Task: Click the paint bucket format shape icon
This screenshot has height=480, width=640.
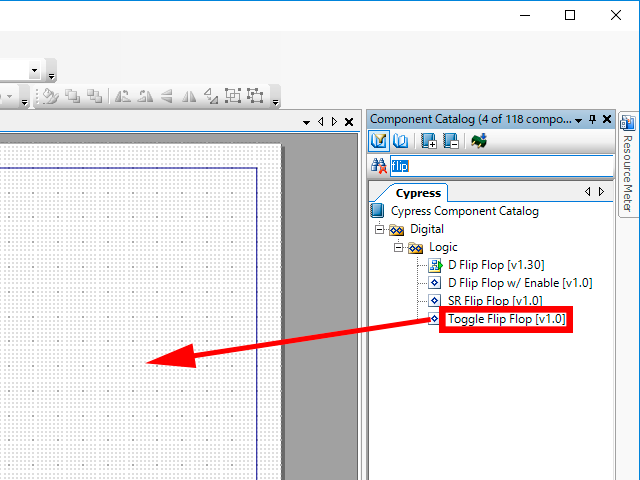Action: pyautogui.click(x=50, y=96)
